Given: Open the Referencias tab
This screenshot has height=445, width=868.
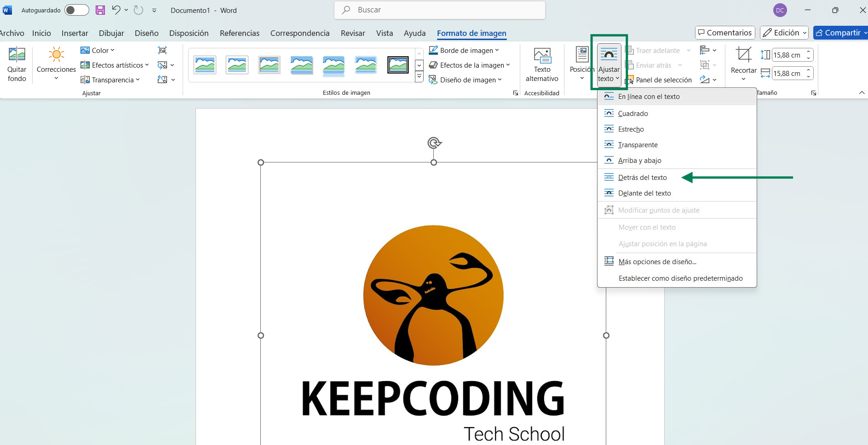Looking at the screenshot, I should (239, 33).
